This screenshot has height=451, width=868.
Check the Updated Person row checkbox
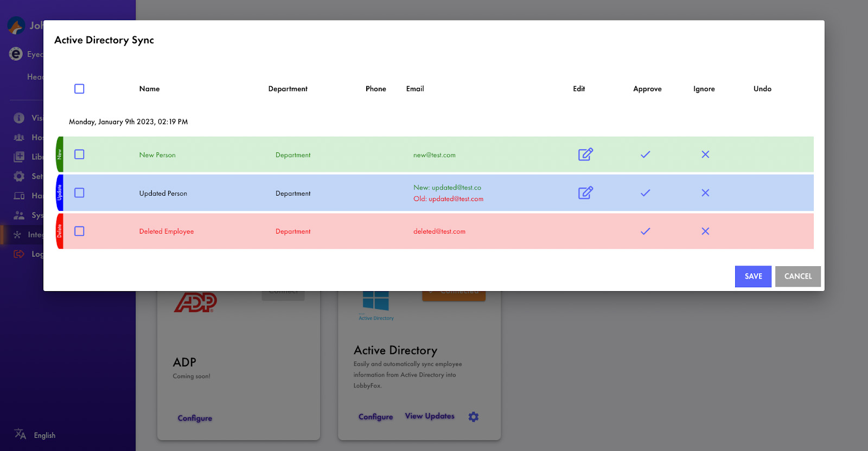point(79,193)
